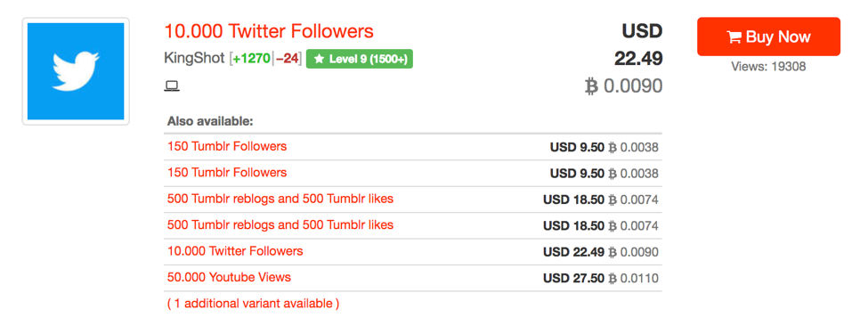Click the Level 9 (1500+) badge
This screenshot has height=334, width=868.
tap(360, 59)
